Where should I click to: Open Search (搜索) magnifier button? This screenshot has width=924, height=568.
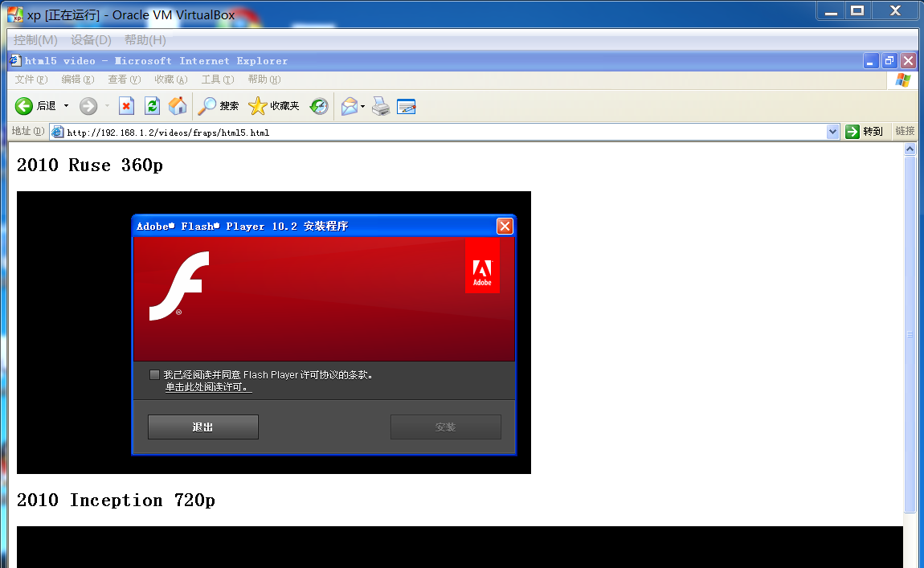tap(218, 106)
